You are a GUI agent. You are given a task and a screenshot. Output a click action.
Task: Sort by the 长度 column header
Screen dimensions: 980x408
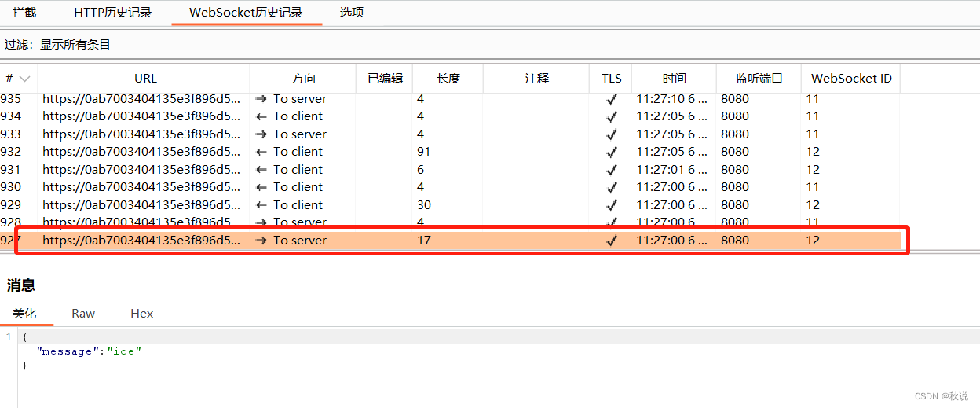(448, 79)
